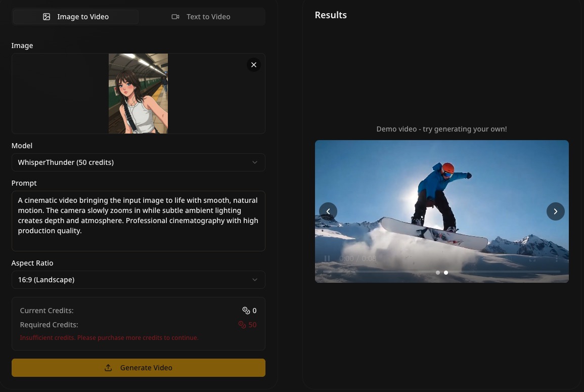Pause the demo video playback

pyautogui.click(x=327, y=258)
